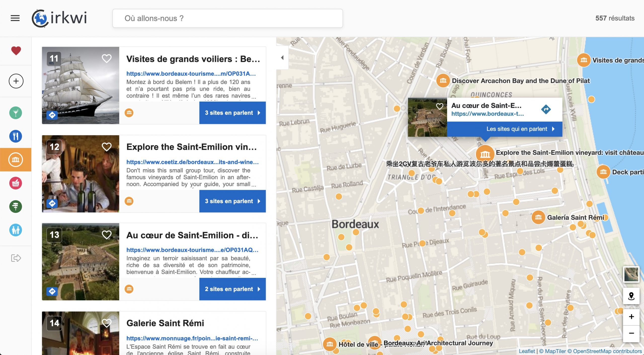Image resolution: width=644 pixels, height=355 pixels.
Task: Focus the 'Où allons-nous ?' search field
Action: pyautogui.click(x=227, y=18)
